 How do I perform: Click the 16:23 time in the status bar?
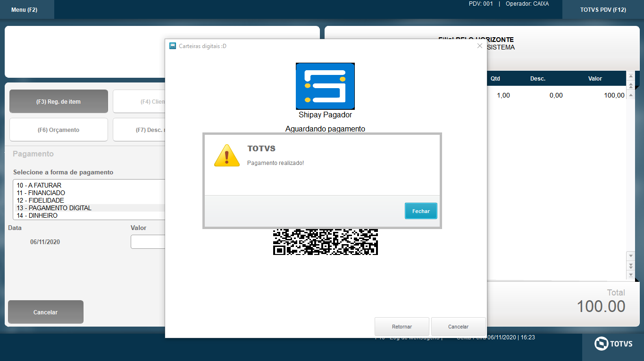pyautogui.click(x=529, y=337)
